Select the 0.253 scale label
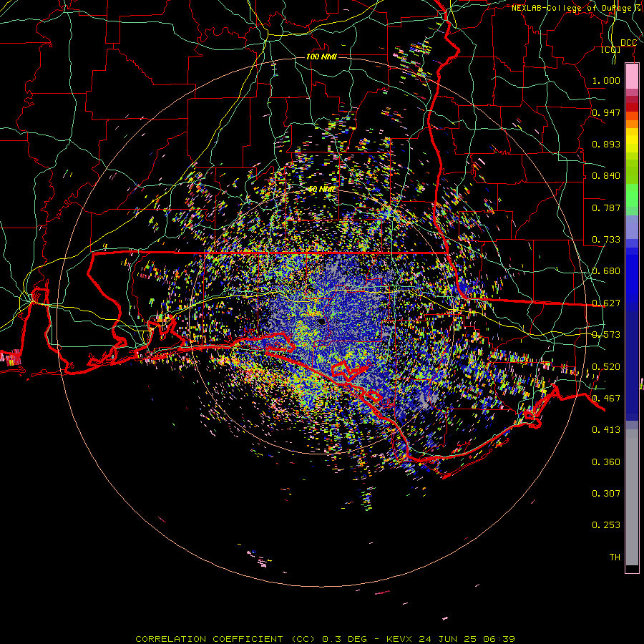Screen dimensions: 644x644 (x=606, y=525)
